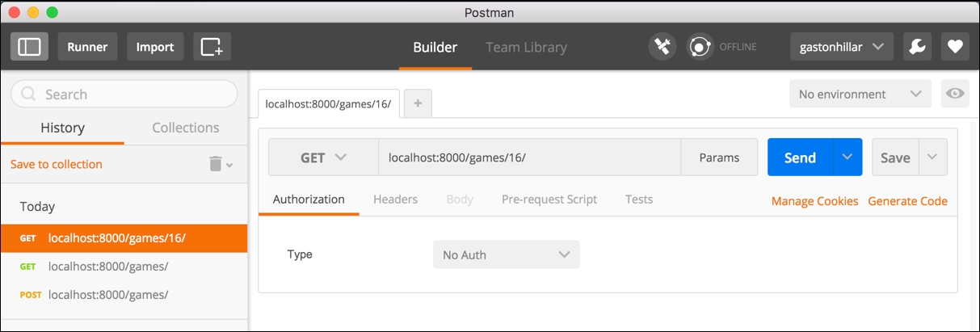Screen dimensions: 980x332
Task: Click the satellite interceptor icon
Action: [662, 47]
